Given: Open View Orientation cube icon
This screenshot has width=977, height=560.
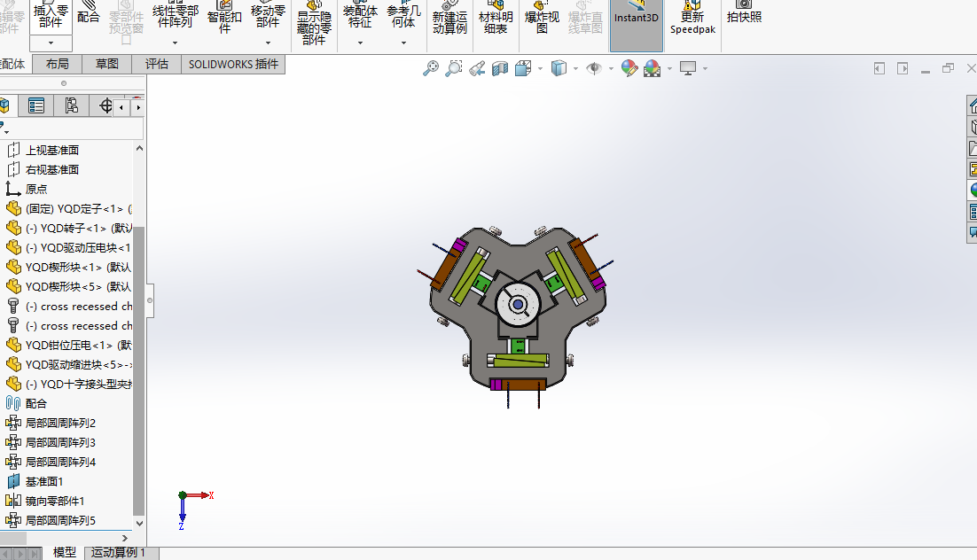Looking at the screenshot, I should click(x=523, y=68).
